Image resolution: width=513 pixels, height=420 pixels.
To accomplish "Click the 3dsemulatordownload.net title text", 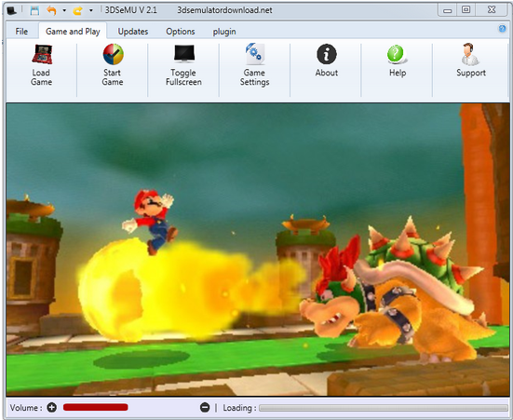I will pos(224,10).
